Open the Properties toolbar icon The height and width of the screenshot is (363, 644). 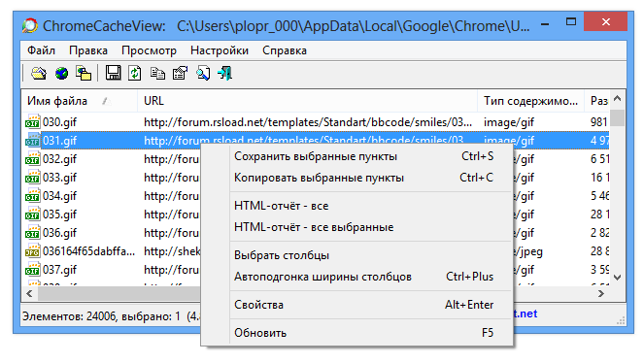[180, 74]
